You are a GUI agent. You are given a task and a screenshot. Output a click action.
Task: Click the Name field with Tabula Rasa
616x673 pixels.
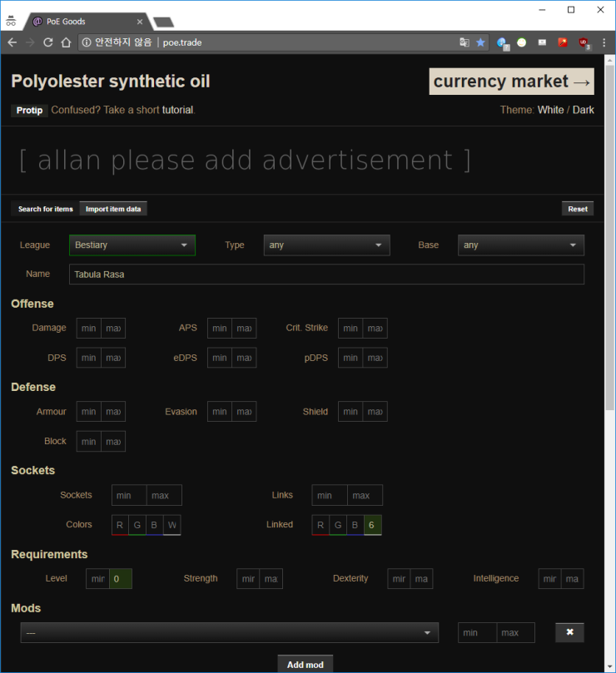coord(326,275)
